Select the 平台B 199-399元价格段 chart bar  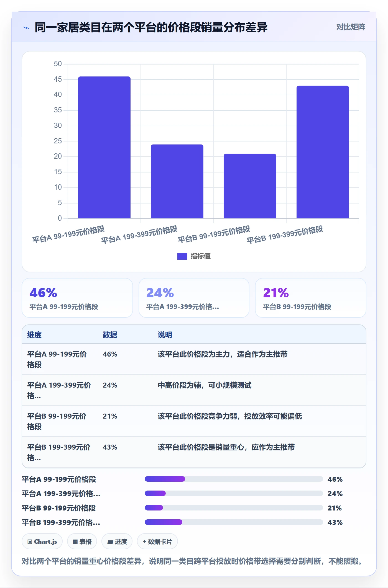click(323, 152)
